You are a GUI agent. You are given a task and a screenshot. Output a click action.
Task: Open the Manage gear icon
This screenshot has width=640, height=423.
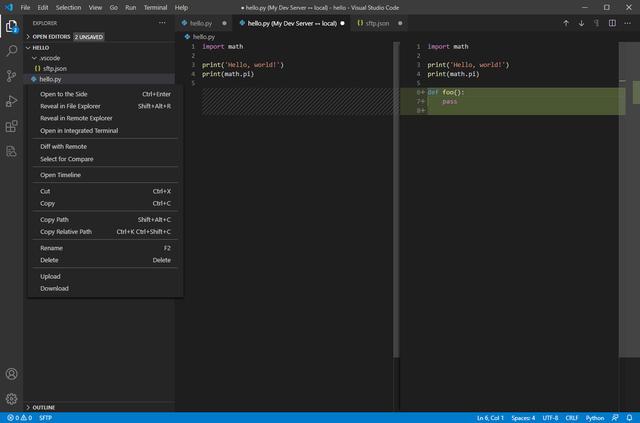[11, 399]
